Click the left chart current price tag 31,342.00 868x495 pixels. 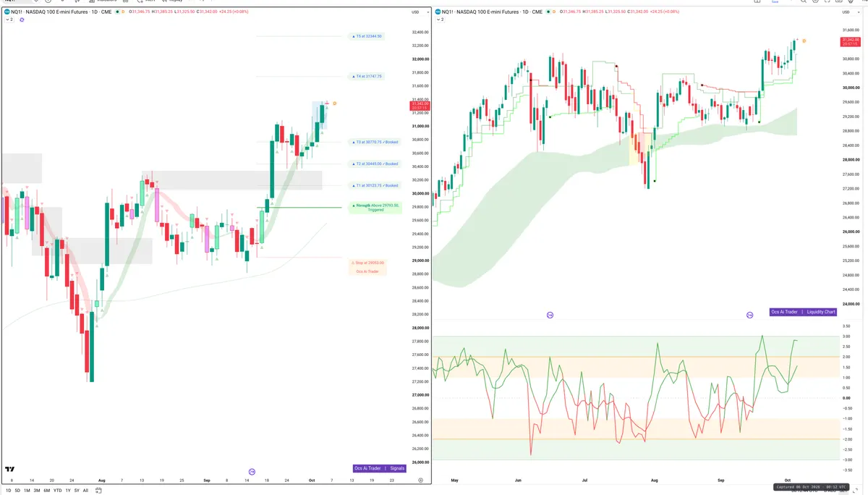click(420, 106)
